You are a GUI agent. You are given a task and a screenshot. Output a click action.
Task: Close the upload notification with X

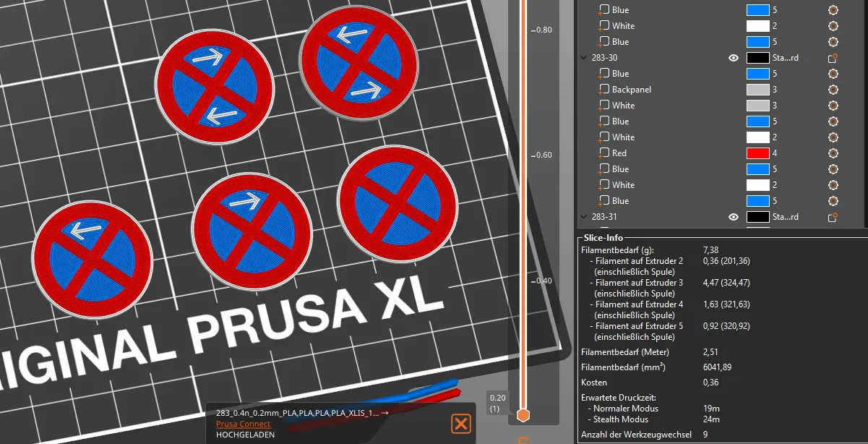(x=461, y=424)
